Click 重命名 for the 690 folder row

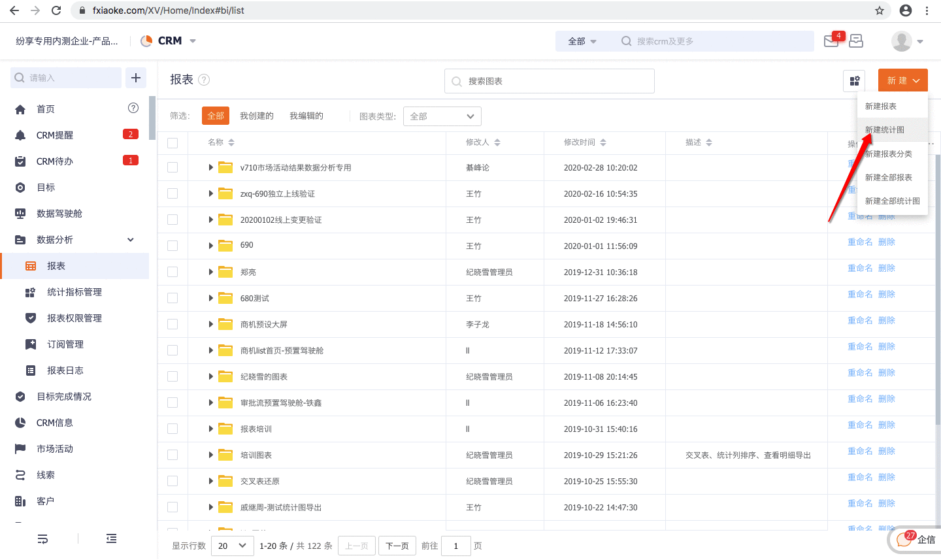click(860, 242)
